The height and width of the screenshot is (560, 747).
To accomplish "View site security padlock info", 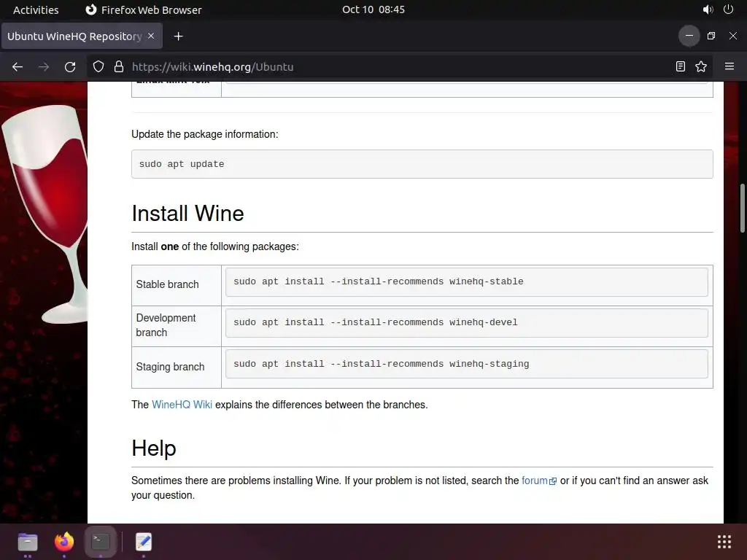I will point(119,66).
